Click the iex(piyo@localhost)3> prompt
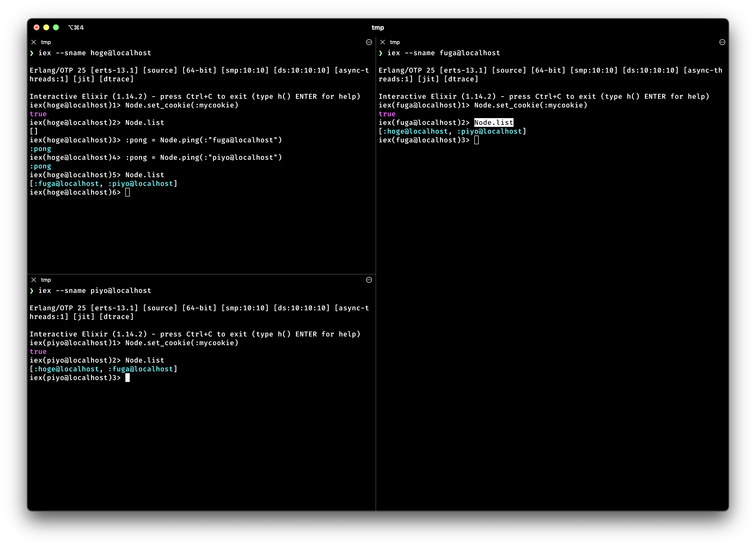Viewport: 756px width, 547px height. (75, 378)
